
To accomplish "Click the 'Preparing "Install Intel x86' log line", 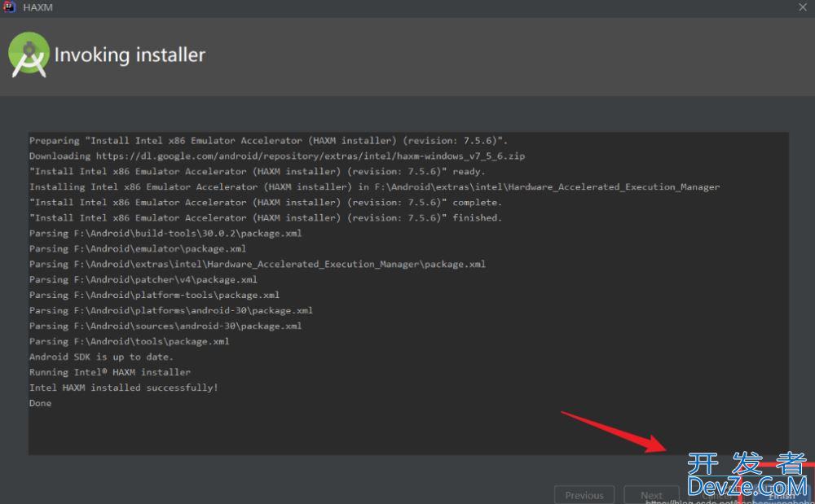I will pyautogui.click(x=268, y=141).
